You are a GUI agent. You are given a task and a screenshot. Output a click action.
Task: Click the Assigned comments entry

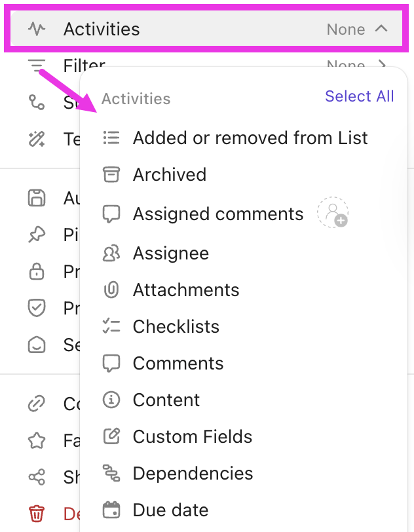(x=218, y=214)
